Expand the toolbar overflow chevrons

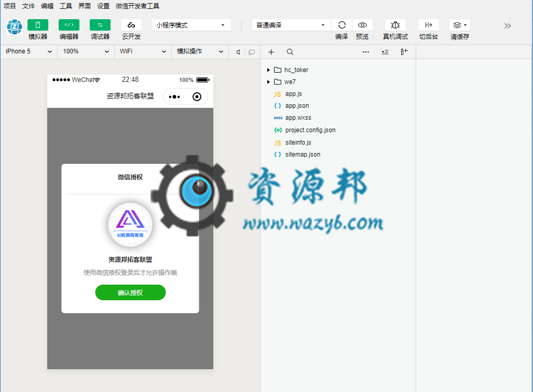pyautogui.click(x=508, y=26)
